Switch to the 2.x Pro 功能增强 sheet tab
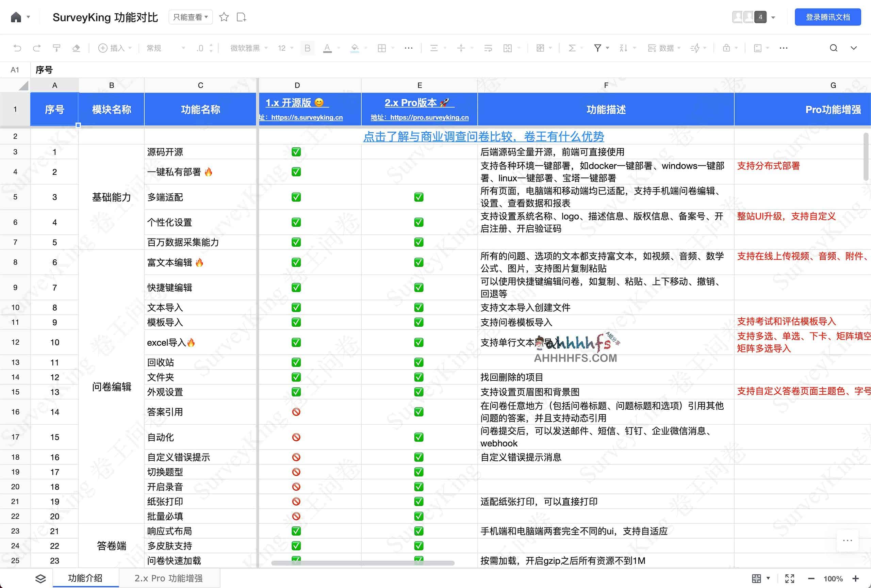The width and height of the screenshot is (871, 588). click(x=169, y=578)
